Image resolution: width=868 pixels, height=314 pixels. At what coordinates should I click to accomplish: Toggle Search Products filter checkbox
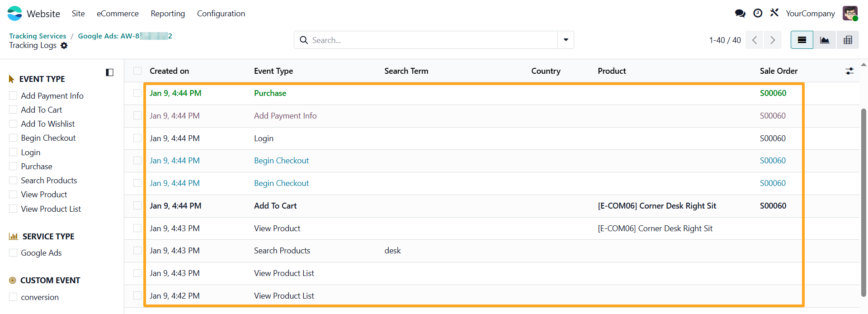pos(13,180)
